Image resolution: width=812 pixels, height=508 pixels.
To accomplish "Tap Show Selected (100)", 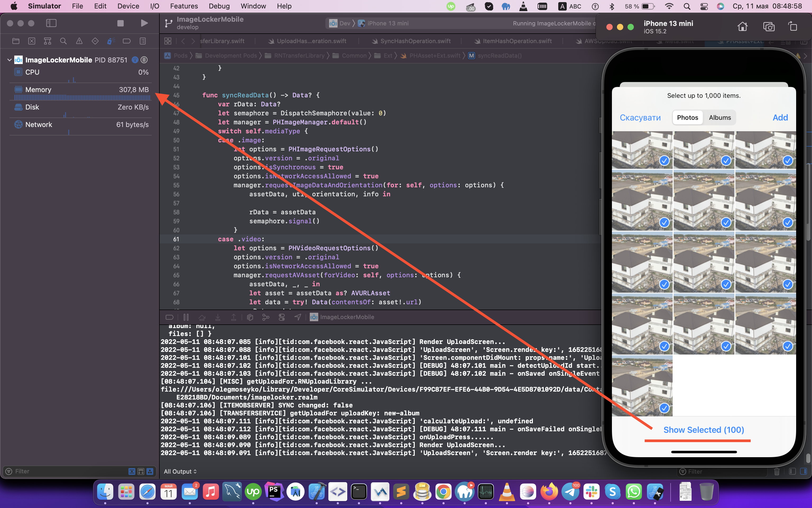I will tap(704, 430).
